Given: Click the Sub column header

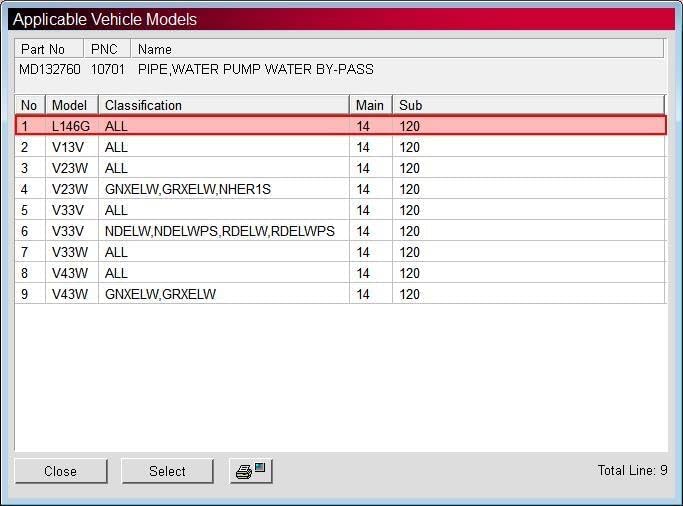Looking at the screenshot, I should click(528, 105).
